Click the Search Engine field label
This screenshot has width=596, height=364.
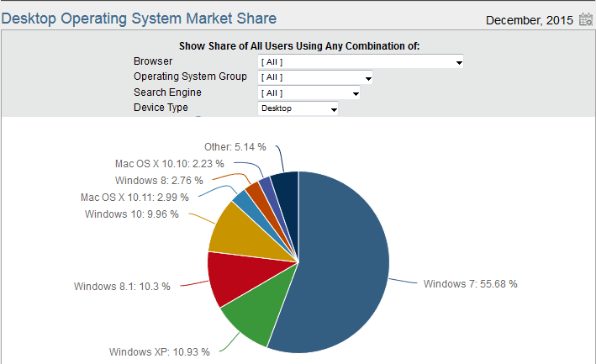coord(167,92)
